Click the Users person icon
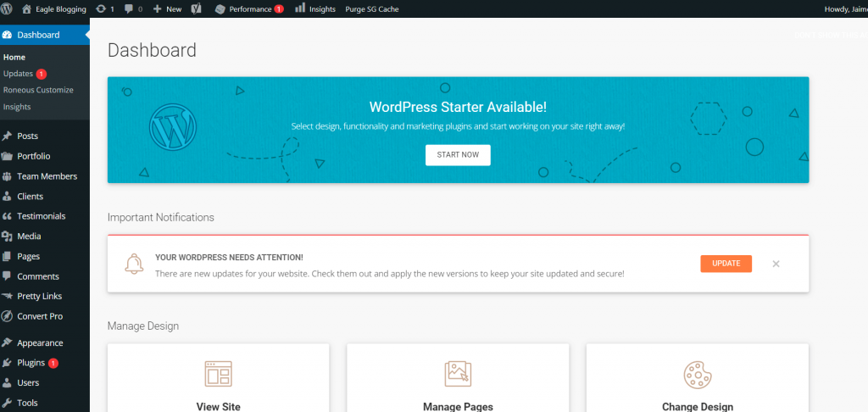 pyautogui.click(x=7, y=382)
